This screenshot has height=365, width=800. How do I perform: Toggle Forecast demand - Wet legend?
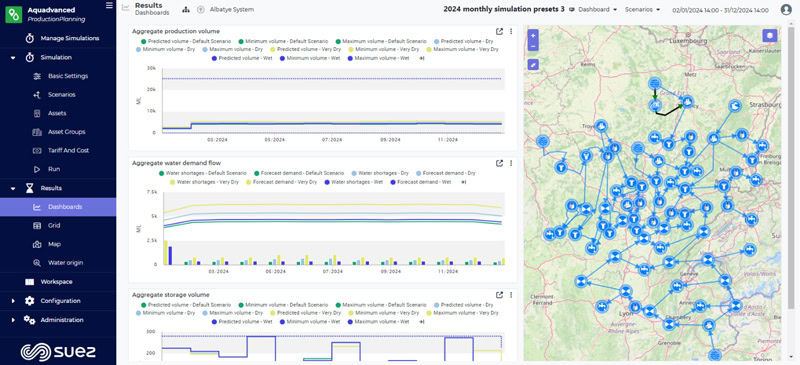click(x=421, y=182)
